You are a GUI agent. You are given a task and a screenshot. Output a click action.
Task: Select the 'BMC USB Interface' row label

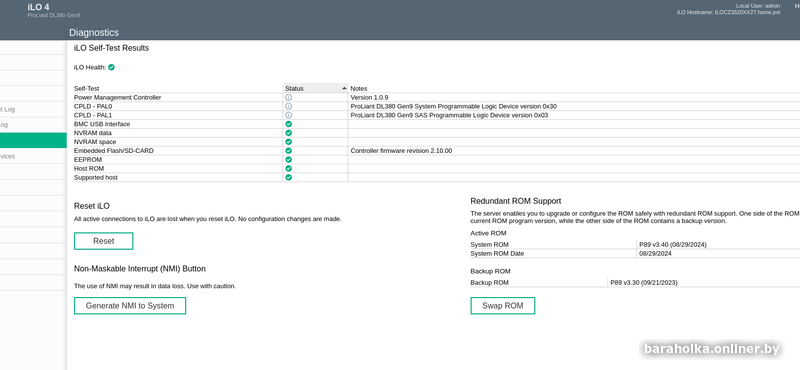click(x=102, y=124)
